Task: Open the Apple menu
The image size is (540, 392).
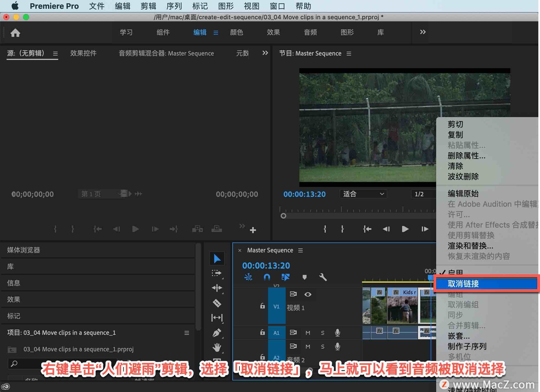Action: pyautogui.click(x=15, y=6)
